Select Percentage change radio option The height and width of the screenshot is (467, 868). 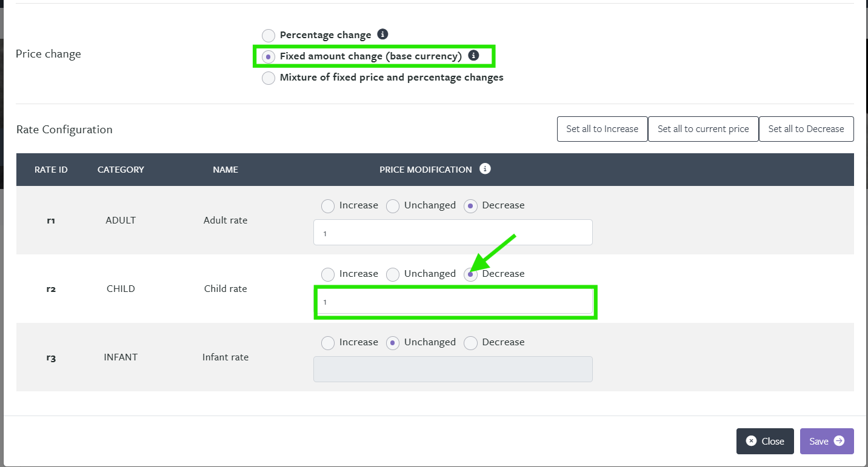coord(269,35)
